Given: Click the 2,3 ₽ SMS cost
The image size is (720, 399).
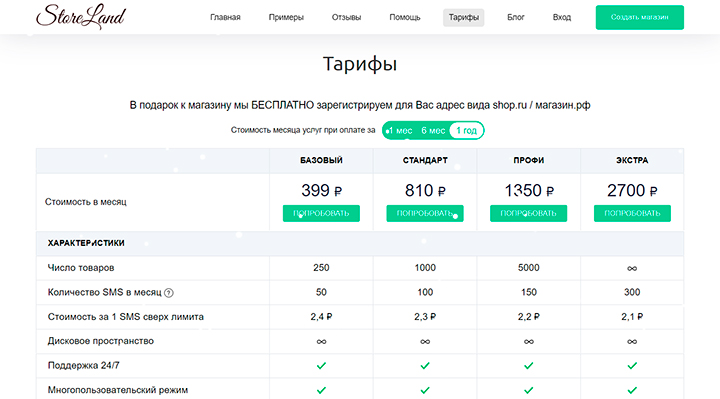Looking at the screenshot, I should 425,316.
